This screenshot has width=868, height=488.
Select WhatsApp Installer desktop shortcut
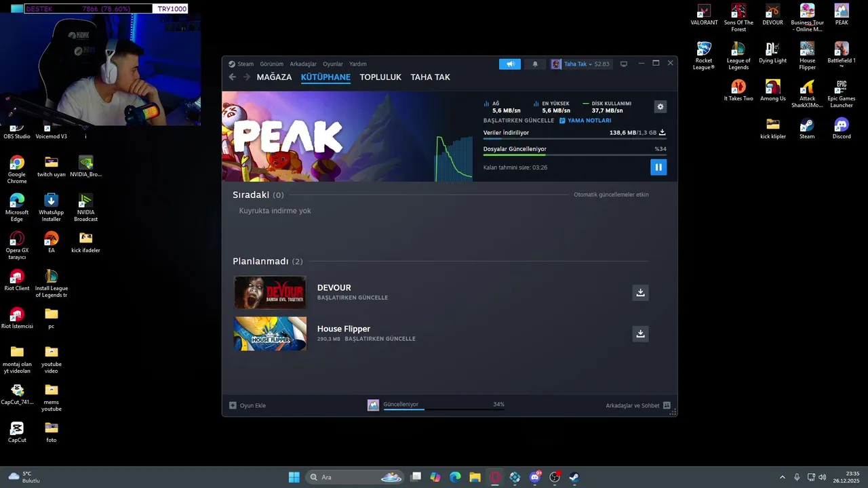tap(51, 207)
